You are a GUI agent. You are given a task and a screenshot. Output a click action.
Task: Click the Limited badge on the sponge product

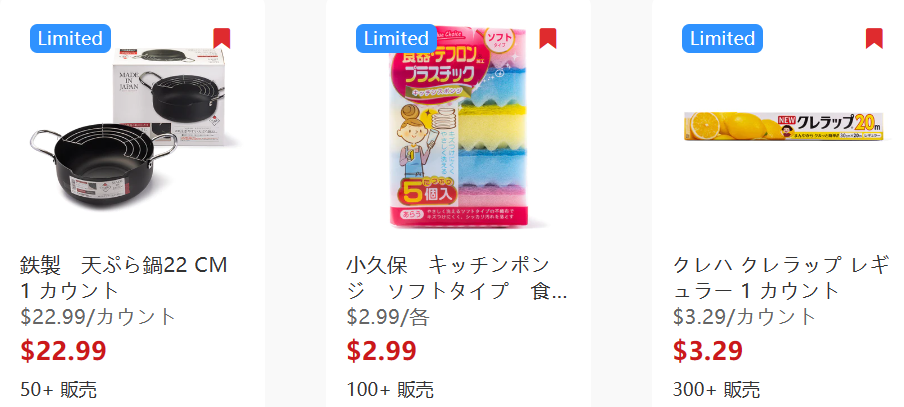397,39
